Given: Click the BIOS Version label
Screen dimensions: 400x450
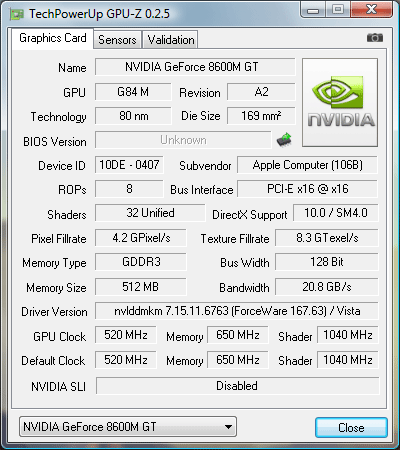Looking at the screenshot, I should [55, 142].
